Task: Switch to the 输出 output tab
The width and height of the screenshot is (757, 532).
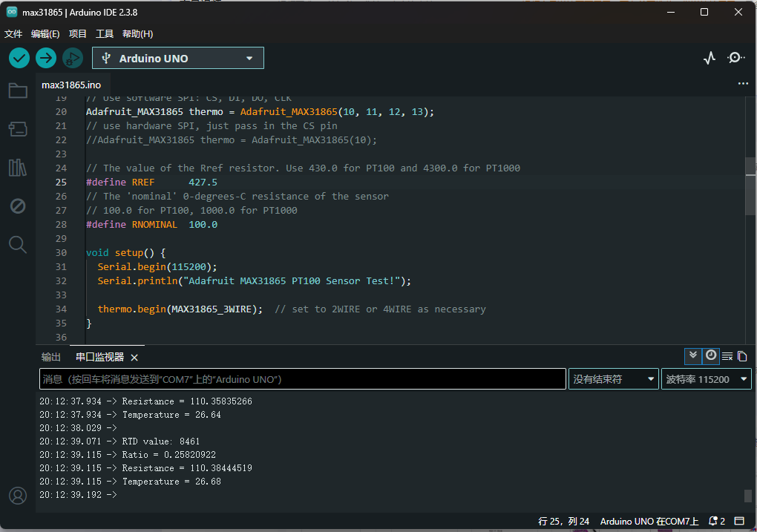Action: pyautogui.click(x=50, y=357)
